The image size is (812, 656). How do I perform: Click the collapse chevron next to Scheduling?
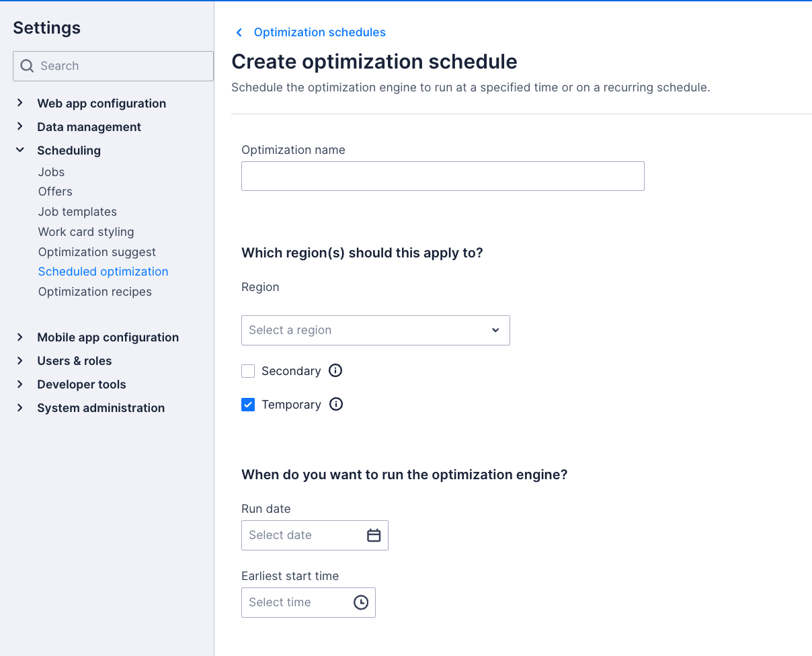coord(19,150)
